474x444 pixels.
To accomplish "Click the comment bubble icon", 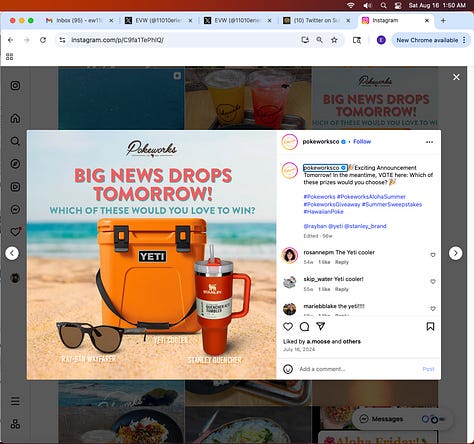I will click(304, 326).
